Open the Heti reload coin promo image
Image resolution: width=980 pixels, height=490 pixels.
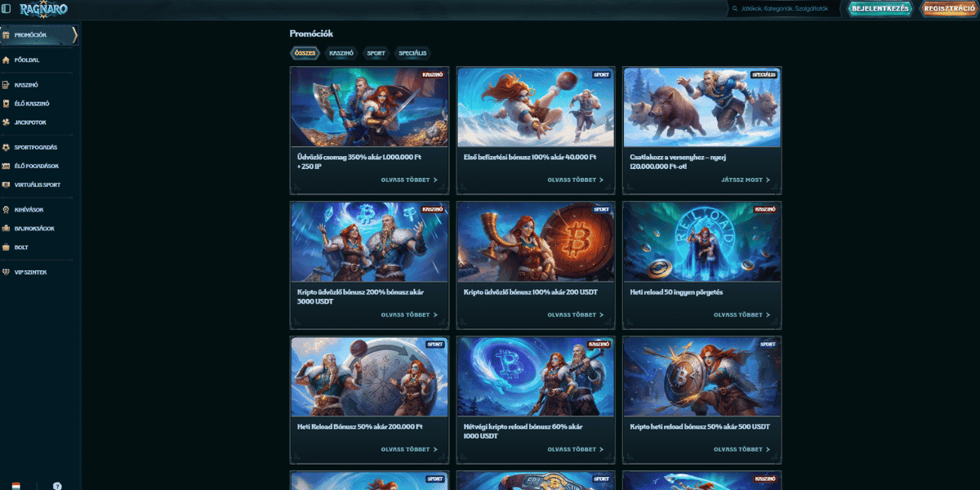point(702,242)
